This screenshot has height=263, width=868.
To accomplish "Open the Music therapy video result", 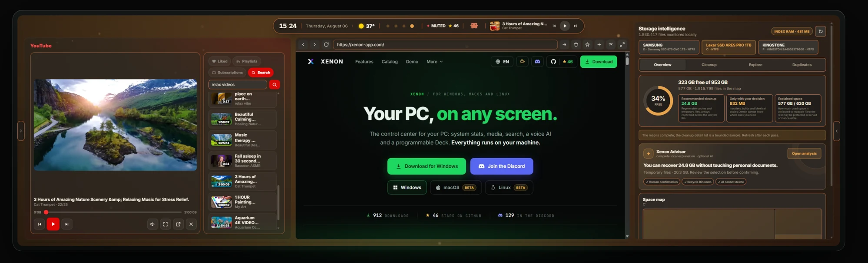I will click(x=243, y=140).
